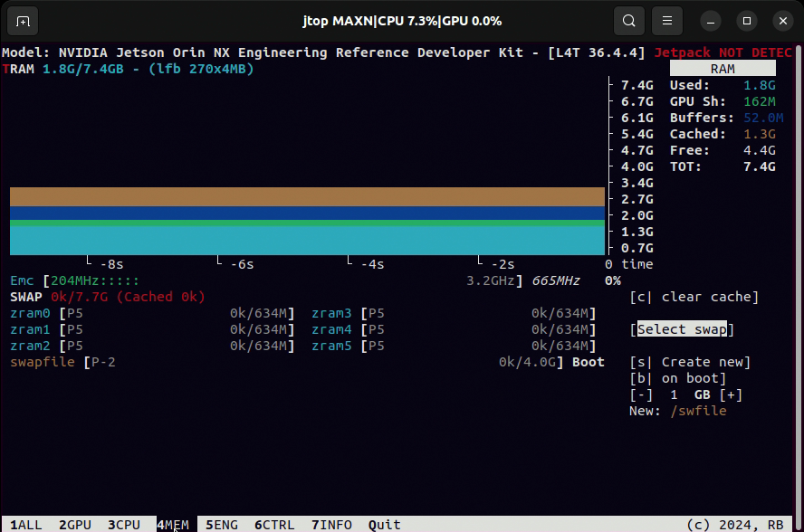Image resolution: width=804 pixels, height=532 pixels.
Task: Switch to the 1ALL tab
Action: pyautogui.click(x=25, y=525)
